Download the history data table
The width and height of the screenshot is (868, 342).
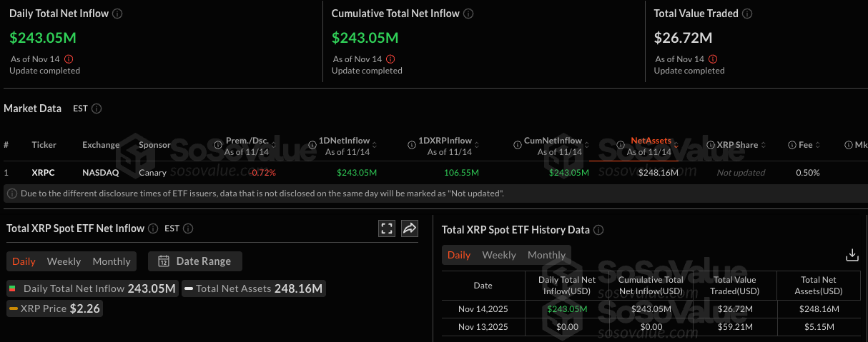[852, 255]
